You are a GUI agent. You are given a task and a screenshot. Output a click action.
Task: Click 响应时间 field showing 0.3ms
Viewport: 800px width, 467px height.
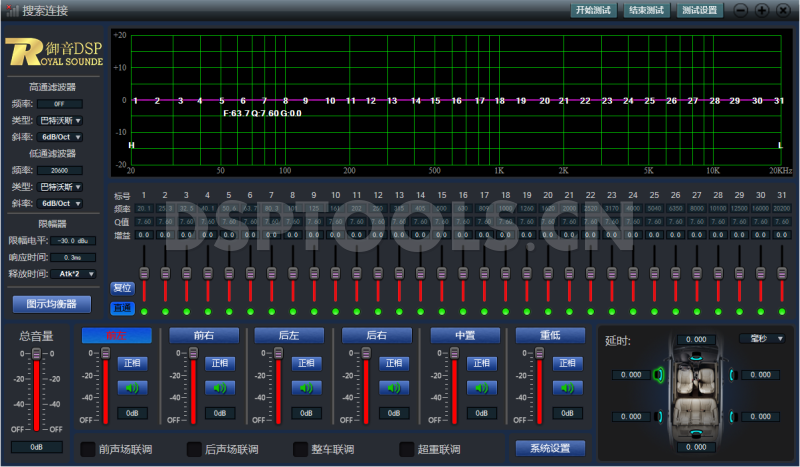tap(73, 257)
